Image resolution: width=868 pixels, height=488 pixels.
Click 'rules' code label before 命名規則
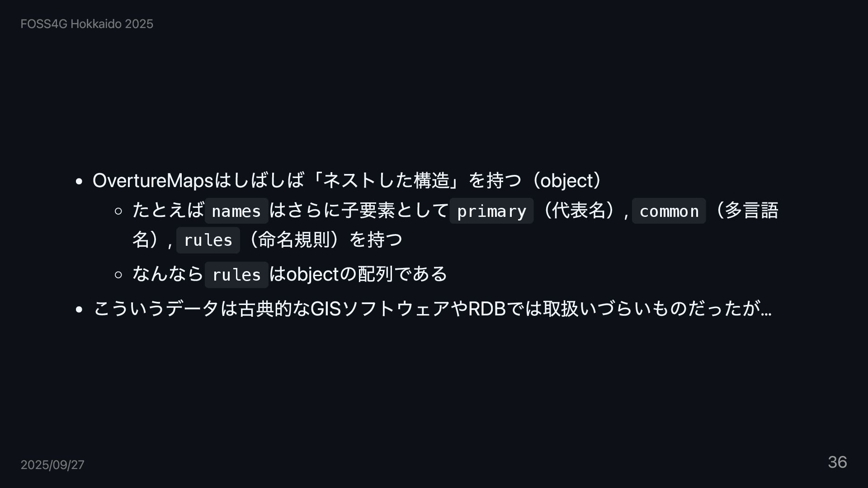pos(208,240)
